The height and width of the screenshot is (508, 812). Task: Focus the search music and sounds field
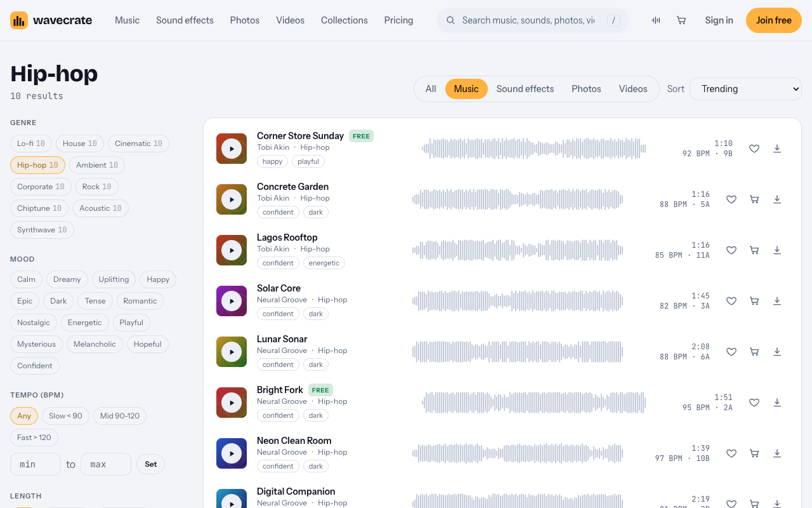pos(533,20)
